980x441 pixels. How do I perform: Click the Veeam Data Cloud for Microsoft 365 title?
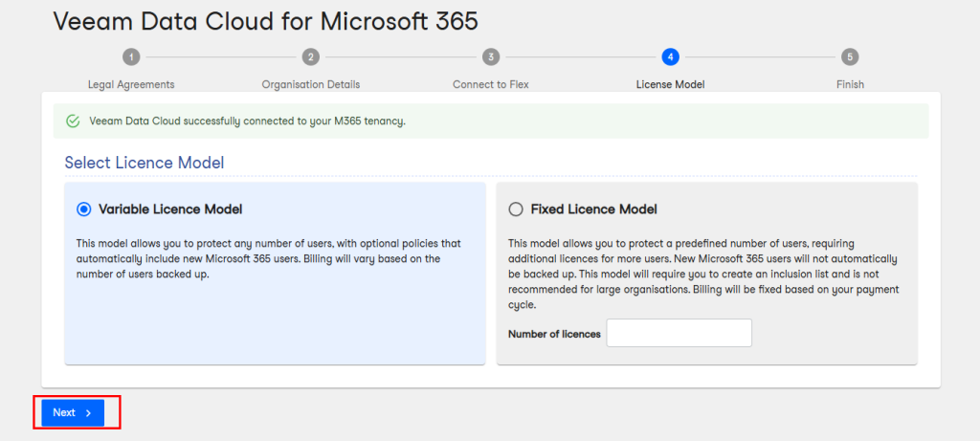click(x=266, y=21)
